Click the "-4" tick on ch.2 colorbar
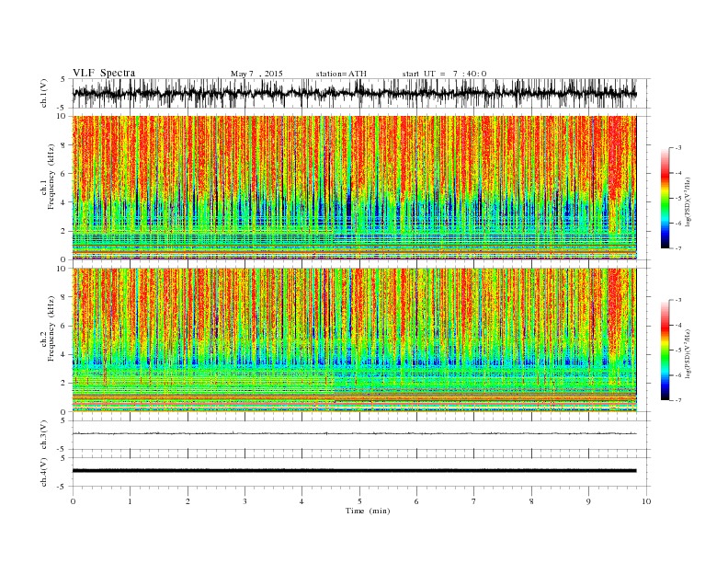Screen dimensions: 728x563 point(678,325)
